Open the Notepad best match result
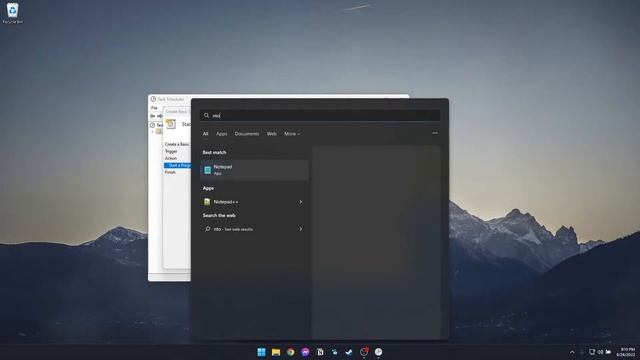 pos(254,170)
